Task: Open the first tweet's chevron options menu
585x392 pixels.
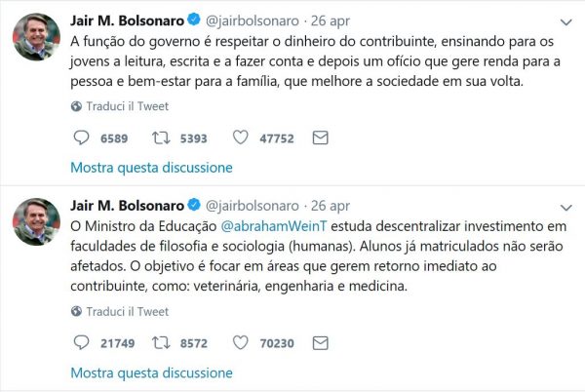Action: coord(565,22)
